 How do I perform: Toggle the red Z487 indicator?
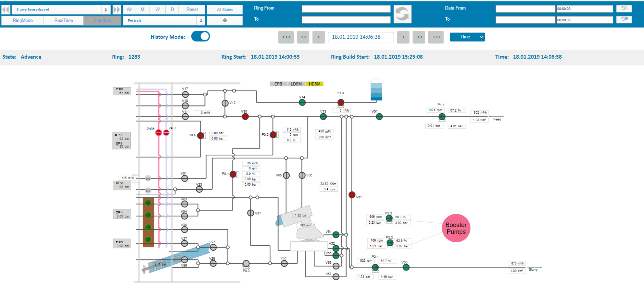pos(166,133)
